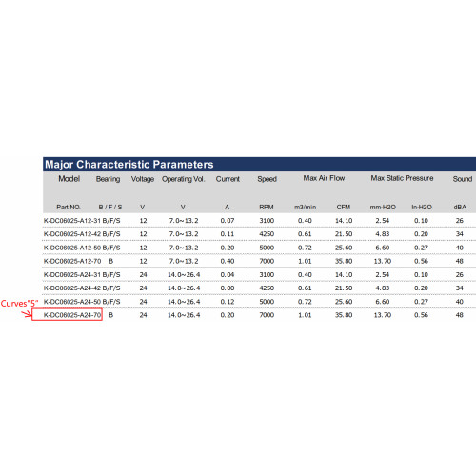Viewport: 476px width, 476px height.
Task: Select current 0.40 in A12-70 row
Action: click(x=228, y=261)
